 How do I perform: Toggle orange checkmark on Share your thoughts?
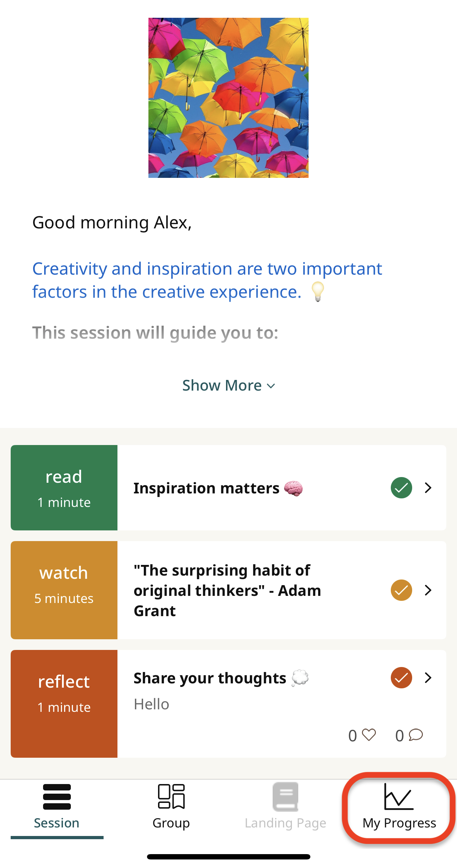401,678
